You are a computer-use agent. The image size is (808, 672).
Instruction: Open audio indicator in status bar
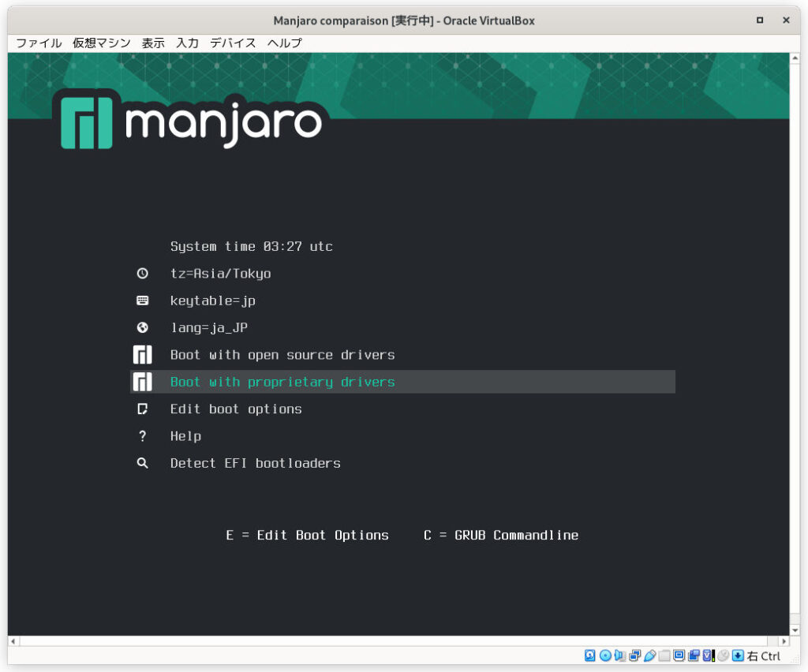point(620,655)
